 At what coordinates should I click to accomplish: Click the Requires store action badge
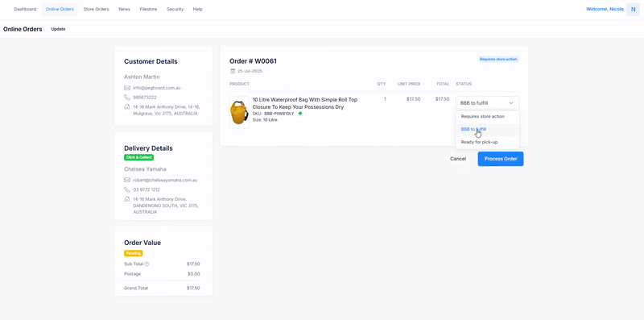point(498,59)
